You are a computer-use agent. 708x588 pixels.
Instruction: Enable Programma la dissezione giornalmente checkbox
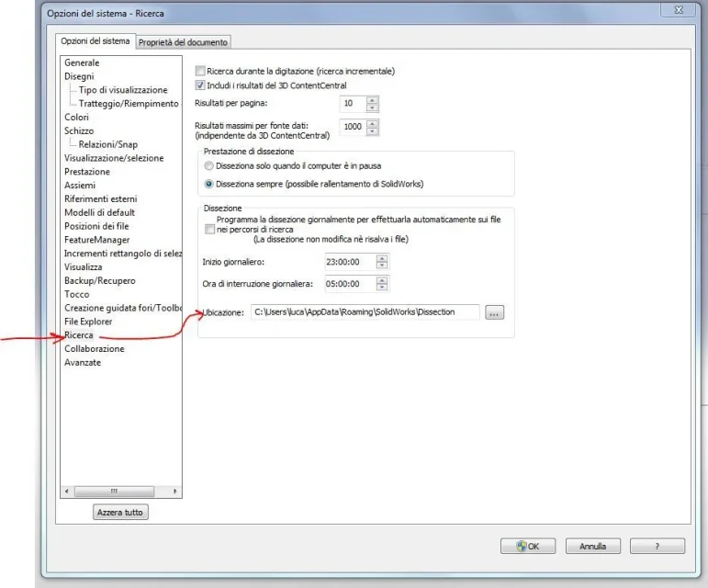click(209, 230)
